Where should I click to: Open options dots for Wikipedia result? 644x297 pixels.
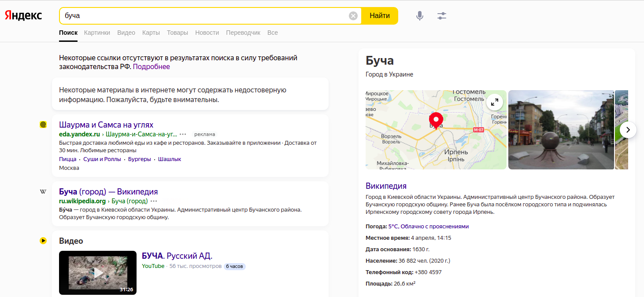[x=154, y=201]
